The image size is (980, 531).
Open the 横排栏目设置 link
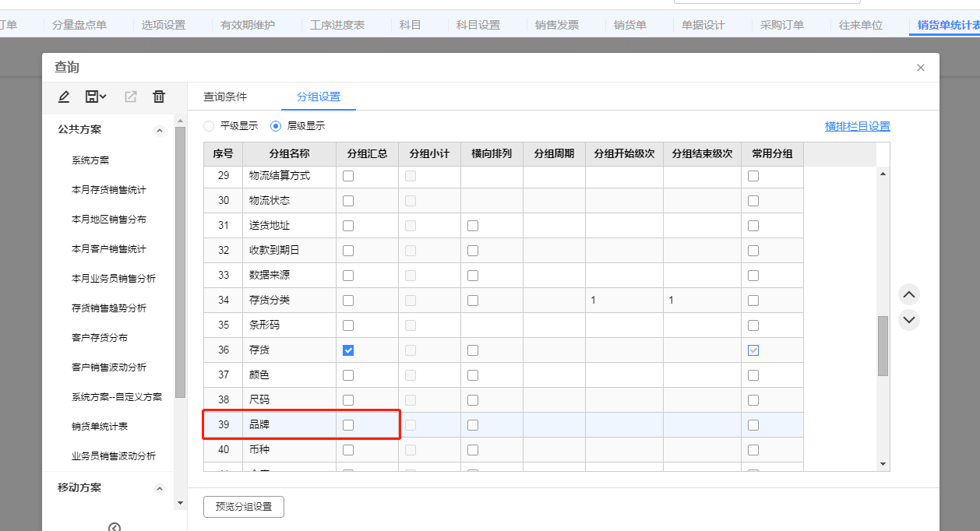pyautogui.click(x=858, y=126)
